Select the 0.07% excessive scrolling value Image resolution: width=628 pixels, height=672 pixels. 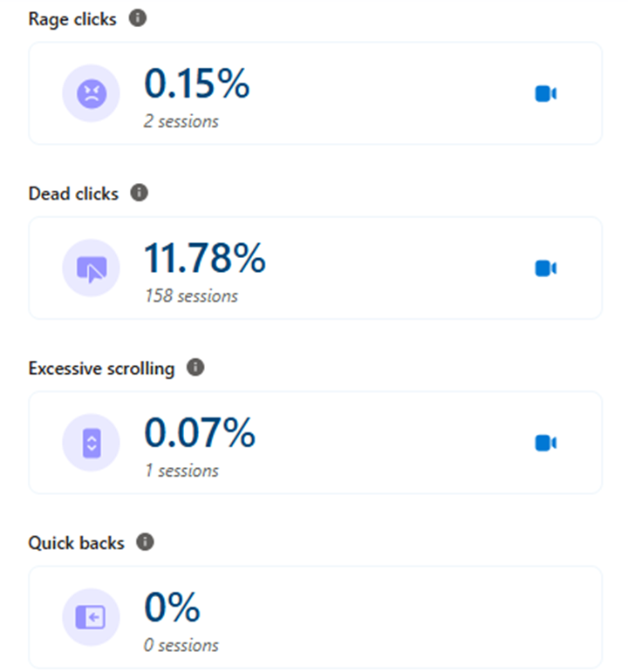click(200, 432)
